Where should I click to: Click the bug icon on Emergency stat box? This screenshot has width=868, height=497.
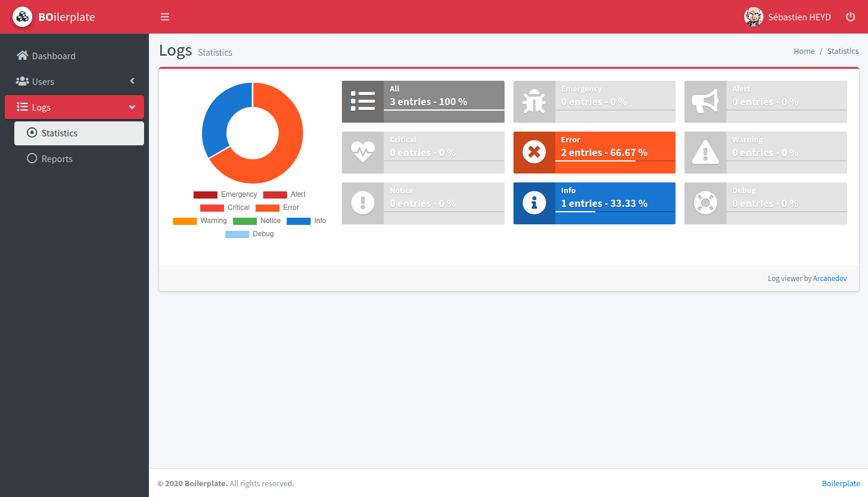click(x=534, y=102)
